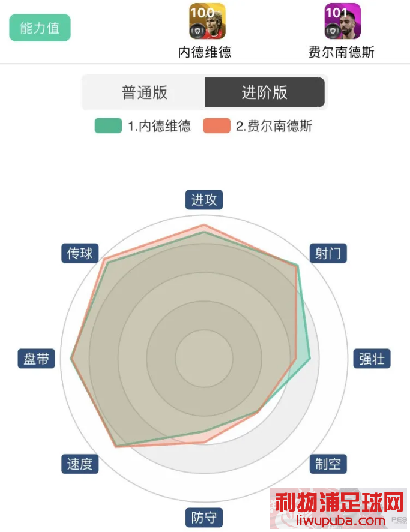Viewport: 410px width, 532px height.
Task: Switch to the 普通版 tab
Action: tap(144, 92)
